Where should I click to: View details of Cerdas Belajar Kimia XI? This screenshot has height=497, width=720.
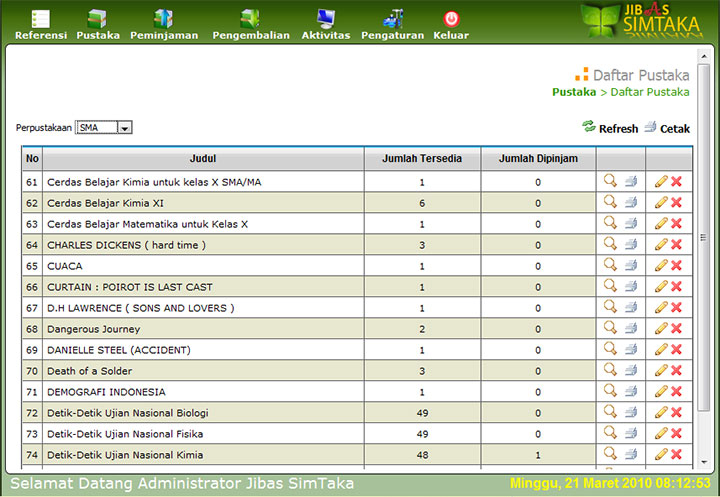[x=610, y=202]
